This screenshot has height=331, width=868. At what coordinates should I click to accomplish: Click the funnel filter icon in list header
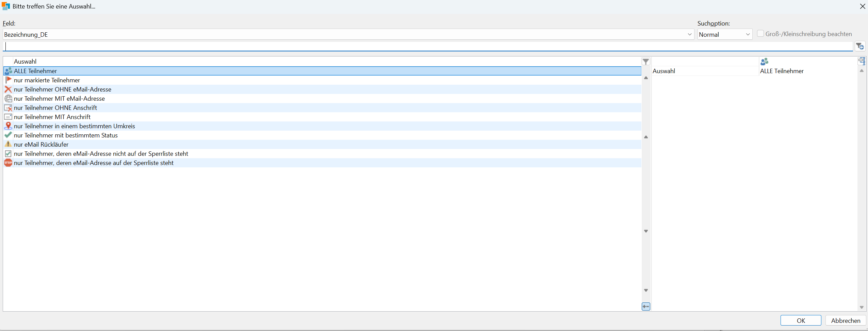click(x=645, y=62)
